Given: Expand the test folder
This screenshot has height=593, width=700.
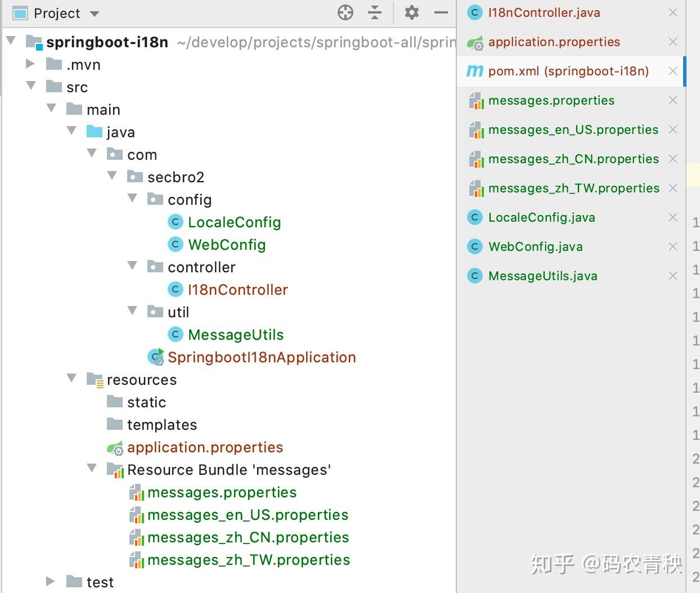Looking at the screenshot, I should coord(50,582).
